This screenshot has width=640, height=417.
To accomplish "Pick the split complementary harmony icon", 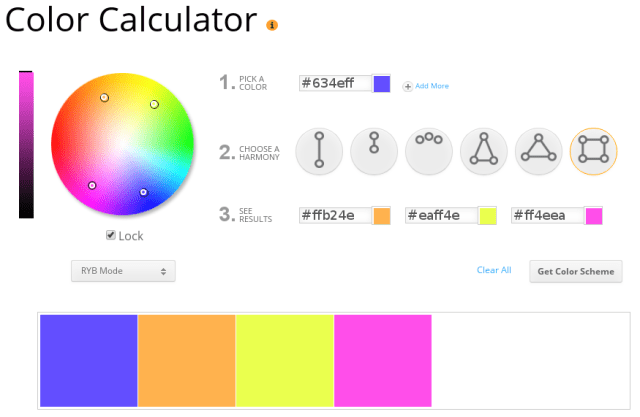I will (x=484, y=151).
